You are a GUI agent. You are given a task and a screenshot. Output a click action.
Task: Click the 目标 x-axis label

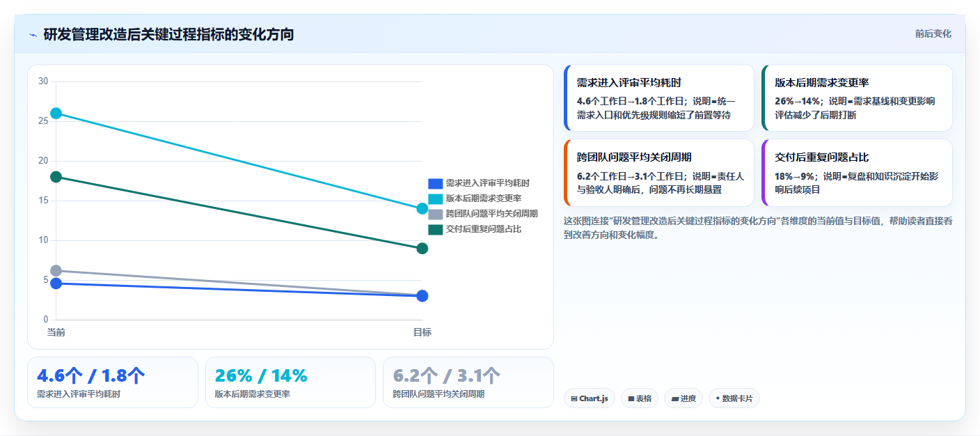[422, 332]
